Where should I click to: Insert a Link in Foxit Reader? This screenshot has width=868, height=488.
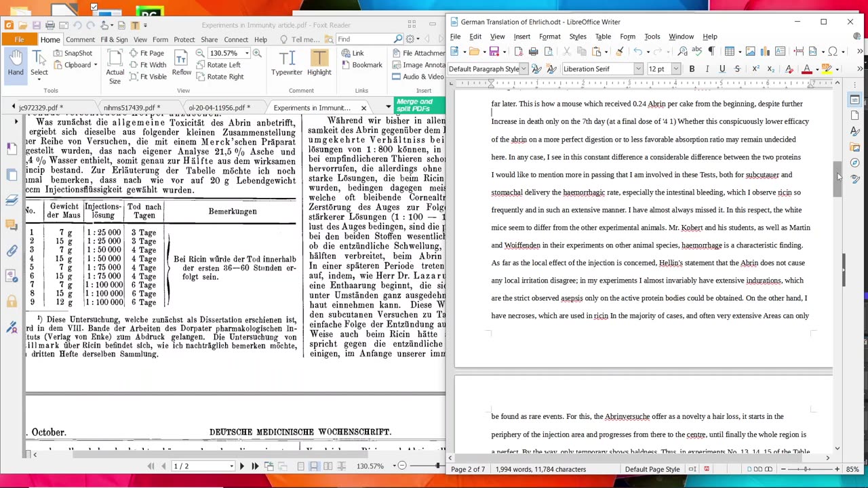(x=353, y=53)
